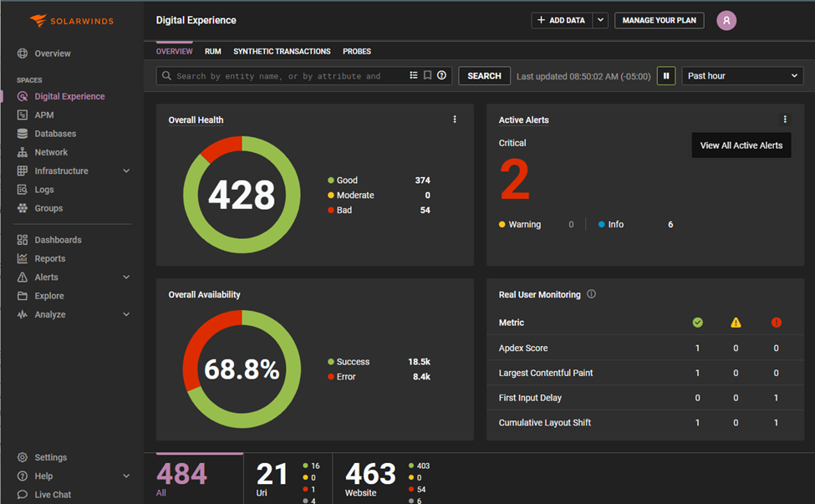Screen dimensions: 815x504
Task: Click the bookmark icon in the search bar
Action: point(426,75)
